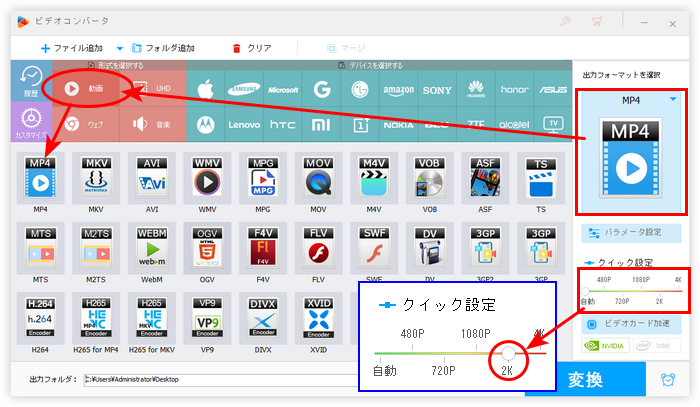Open alcatel device presets
Image resolution: width=700 pixels, height=407 pixels.
(x=514, y=125)
